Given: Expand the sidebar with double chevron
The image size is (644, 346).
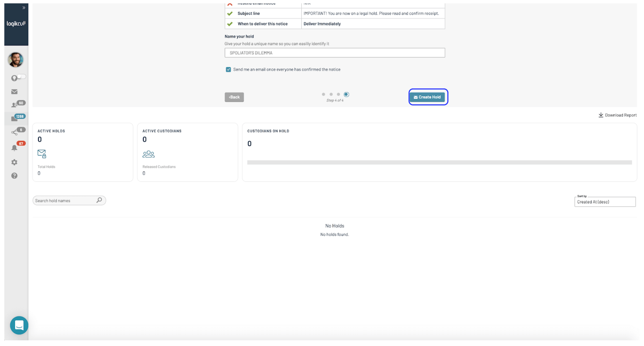Looking at the screenshot, I should click(x=24, y=8).
